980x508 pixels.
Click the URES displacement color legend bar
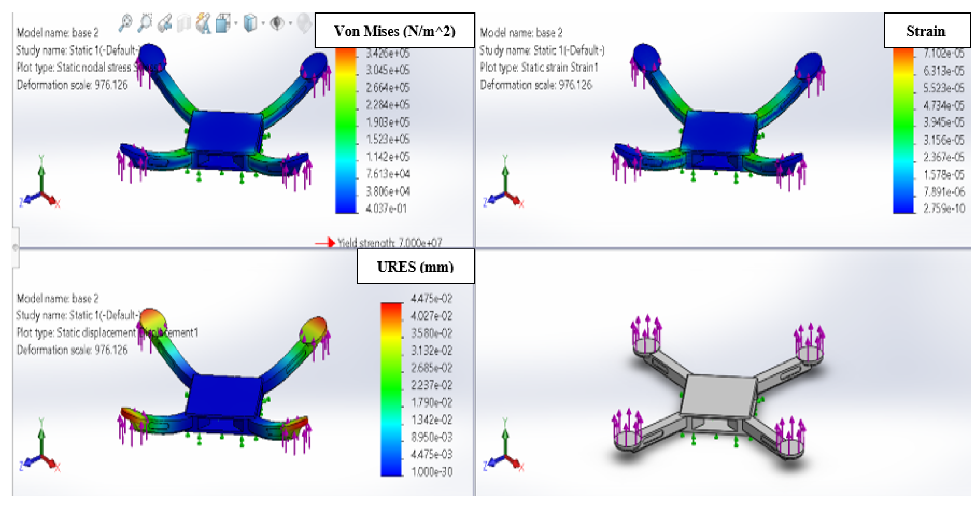391,389
